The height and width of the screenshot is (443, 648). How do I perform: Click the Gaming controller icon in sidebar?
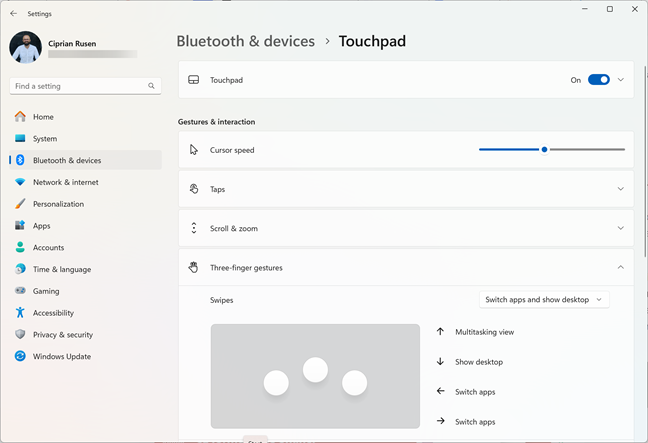tap(20, 291)
